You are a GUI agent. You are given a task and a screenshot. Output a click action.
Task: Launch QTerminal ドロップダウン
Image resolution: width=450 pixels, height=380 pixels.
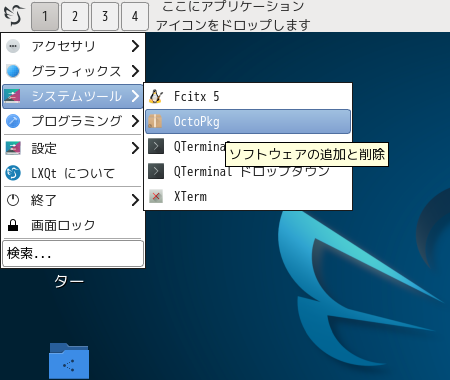point(248,171)
